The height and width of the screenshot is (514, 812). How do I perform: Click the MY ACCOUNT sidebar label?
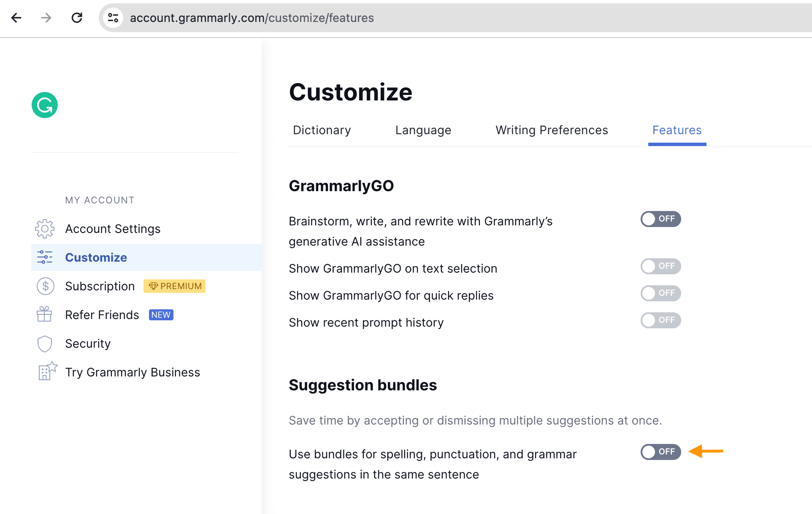click(x=100, y=200)
